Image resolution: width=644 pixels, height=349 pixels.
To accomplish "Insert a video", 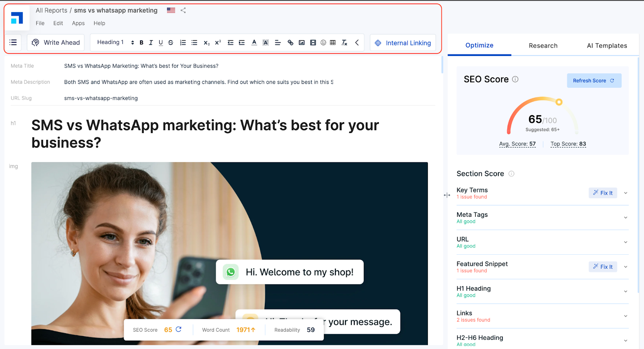I will 313,43.
